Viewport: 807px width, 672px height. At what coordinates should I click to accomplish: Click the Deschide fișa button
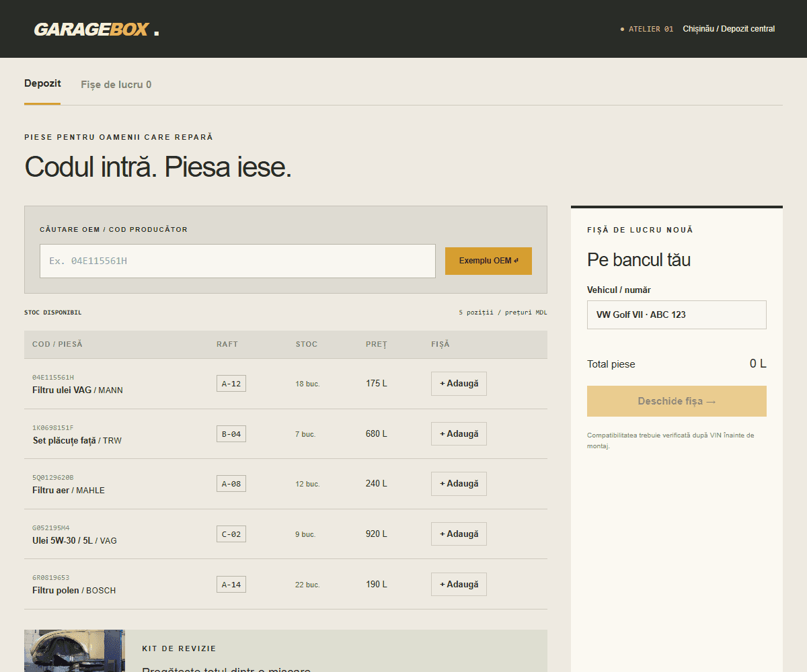(677, 401)
